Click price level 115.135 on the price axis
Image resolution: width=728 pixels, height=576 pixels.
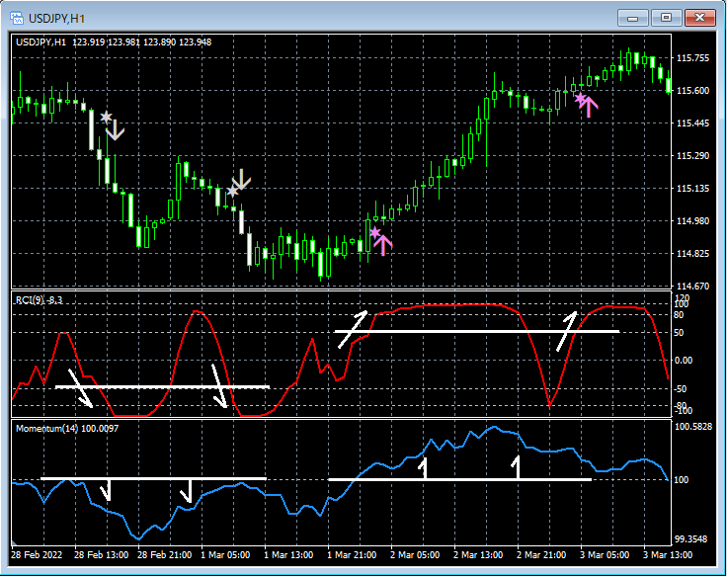point(692,188)
